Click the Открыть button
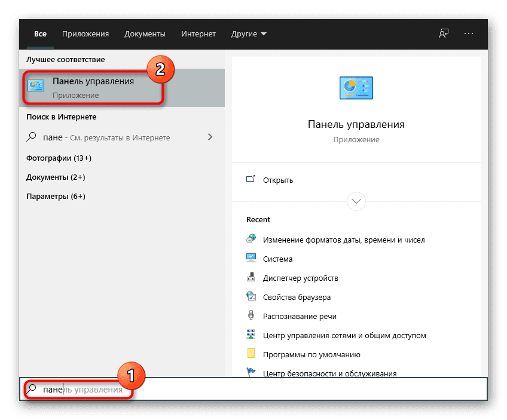507x420 pixels. (x=277, y=180)
